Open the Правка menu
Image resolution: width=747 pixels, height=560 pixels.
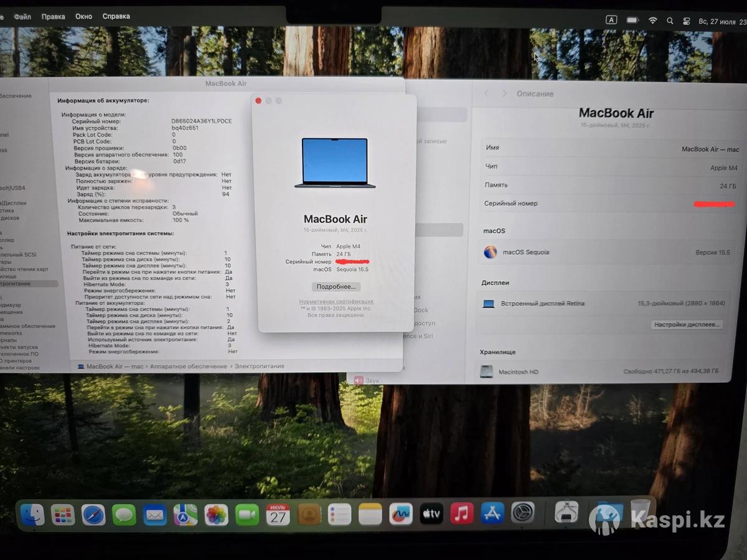[54, 17]
